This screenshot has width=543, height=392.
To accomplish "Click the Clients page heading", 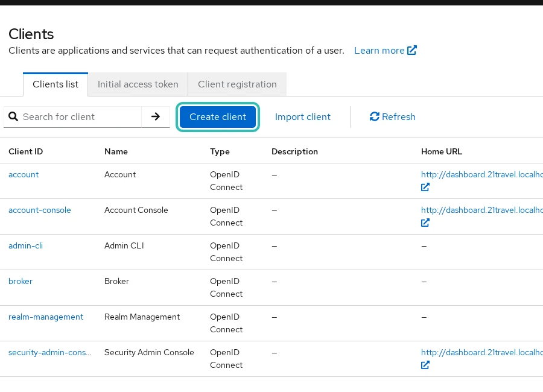I will pyautogui.click(x=31, y=34).
